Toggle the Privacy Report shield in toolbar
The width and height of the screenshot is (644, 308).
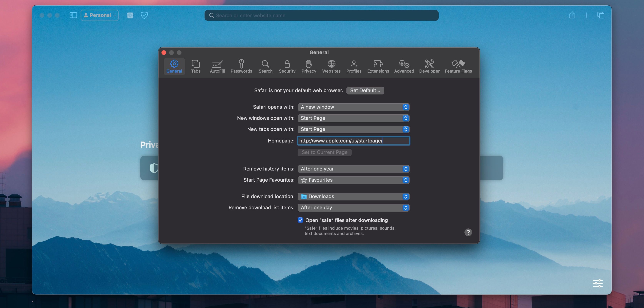click(x=145, y=15)
